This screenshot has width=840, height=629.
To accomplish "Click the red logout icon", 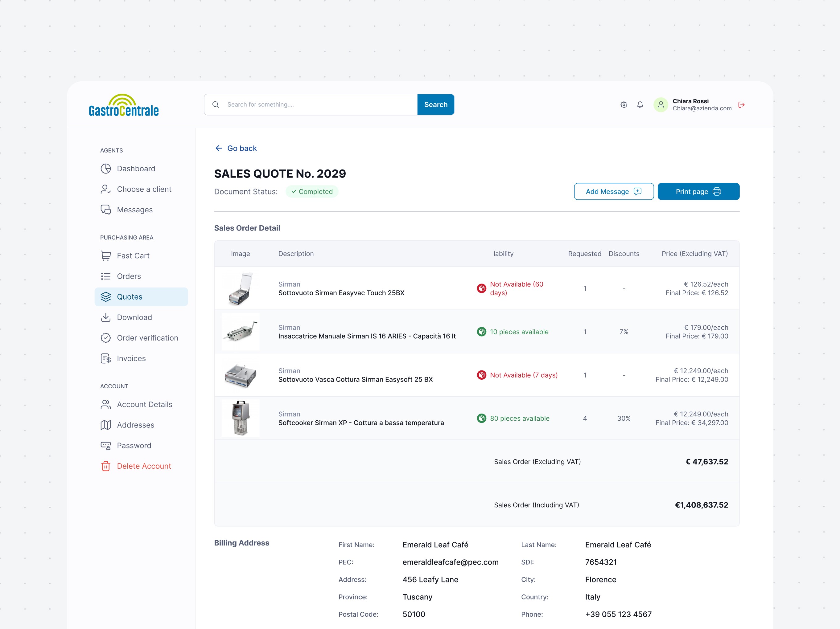I will [x=742, y=105].
